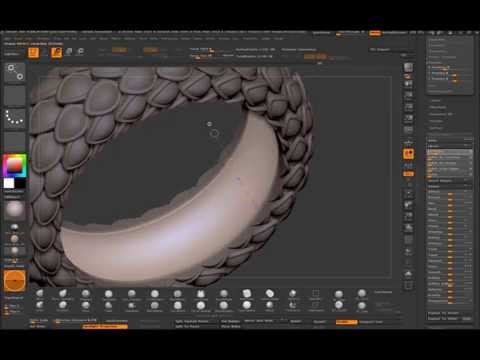This screenshot has width=480, height=360.
Task: Open the empty Alpha slot popup
Action: [x=15, y=95]
